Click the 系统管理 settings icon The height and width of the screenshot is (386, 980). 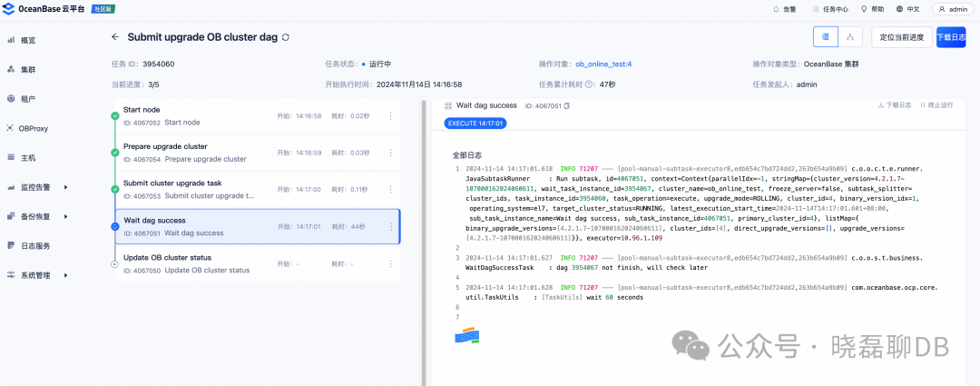11,274
